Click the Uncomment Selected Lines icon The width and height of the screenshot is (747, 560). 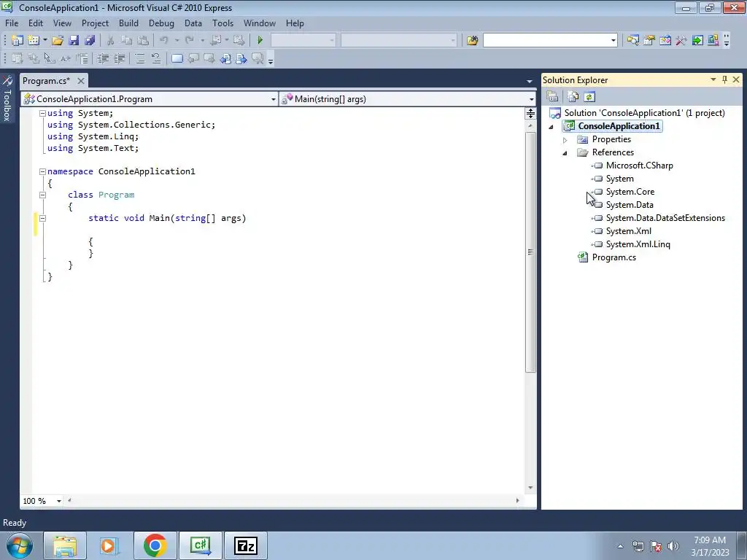pyautogui.click(x=156, y=58)
